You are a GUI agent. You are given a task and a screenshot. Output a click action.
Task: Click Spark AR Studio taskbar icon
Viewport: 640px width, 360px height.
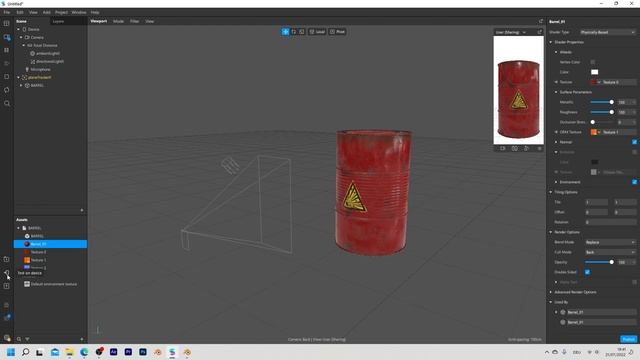point(172,352)
